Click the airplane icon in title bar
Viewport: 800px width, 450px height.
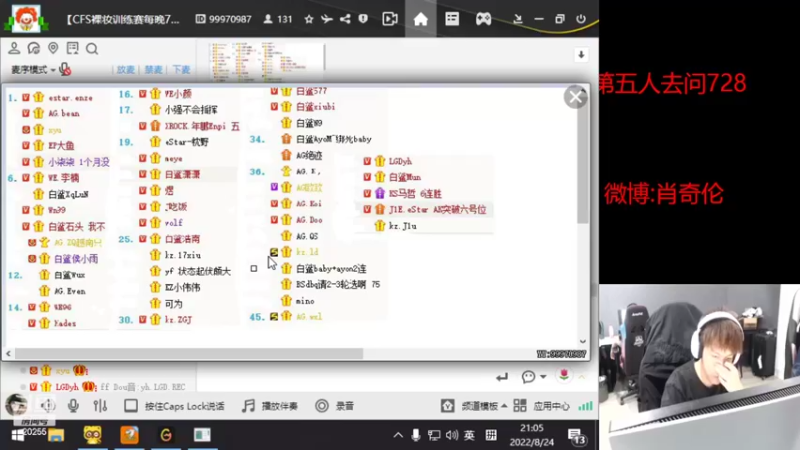coord(327,19)
